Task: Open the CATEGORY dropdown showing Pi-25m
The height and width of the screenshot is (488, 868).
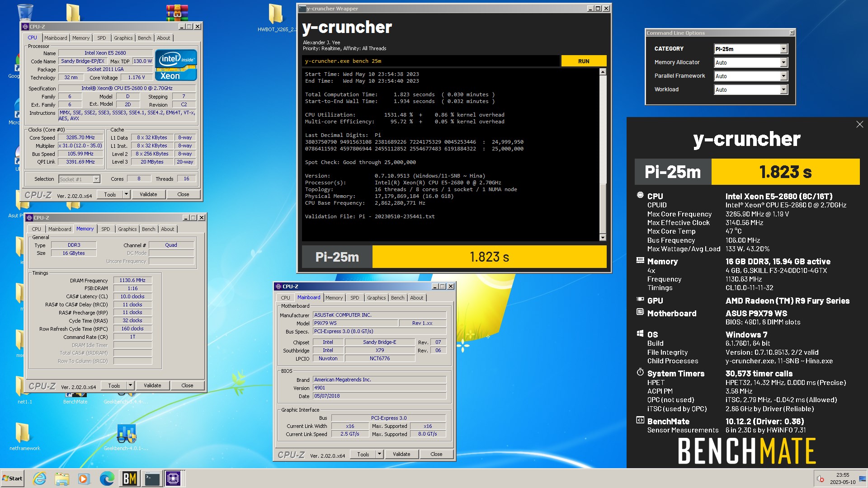Action: [751, 49]
